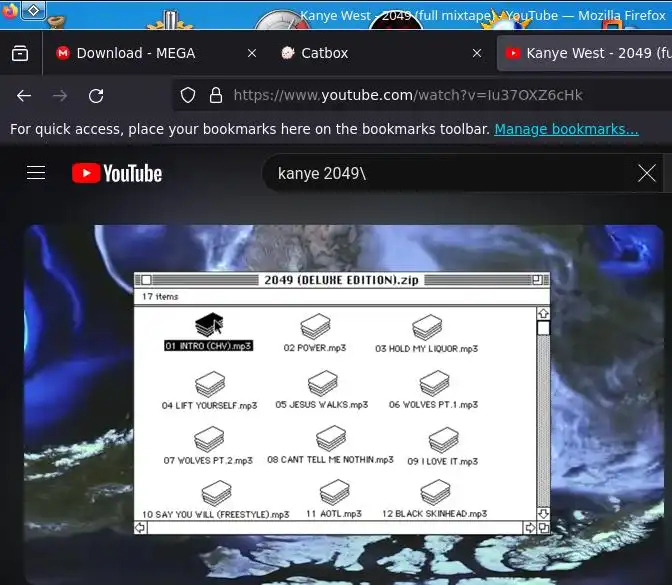The width and height of the screenshot is (672, 585).
Task: Click the '17 items' status text
Action: coord(160,297)
